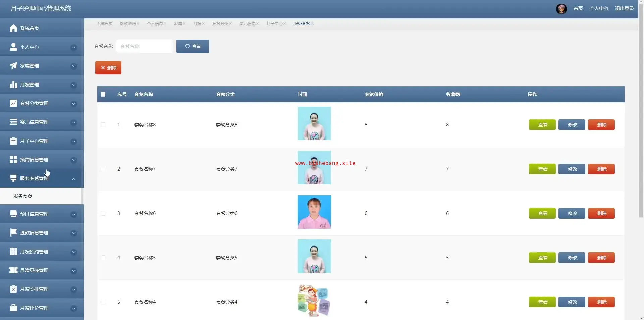Image resolution: width=644 pixels, height=320 pixels.
Task: Open 首页 link in the top bar
Action: (578, 9)
